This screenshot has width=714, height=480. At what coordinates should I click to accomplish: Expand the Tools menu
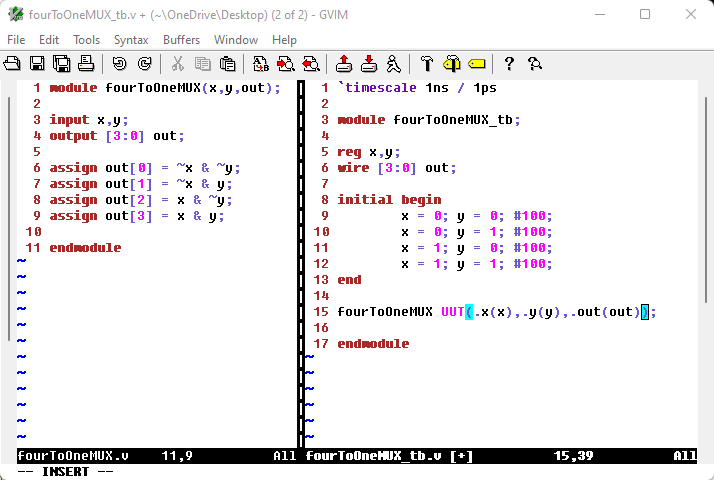(87, 40)
